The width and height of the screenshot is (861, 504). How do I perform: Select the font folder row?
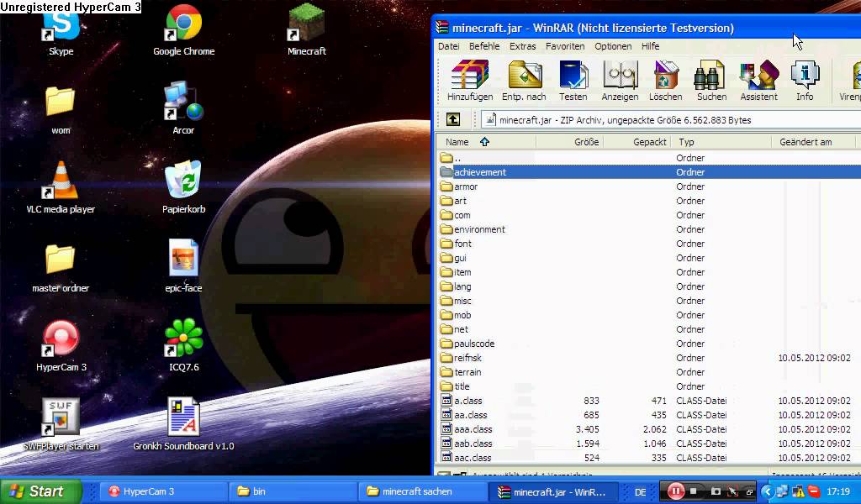tap(649, 244)
